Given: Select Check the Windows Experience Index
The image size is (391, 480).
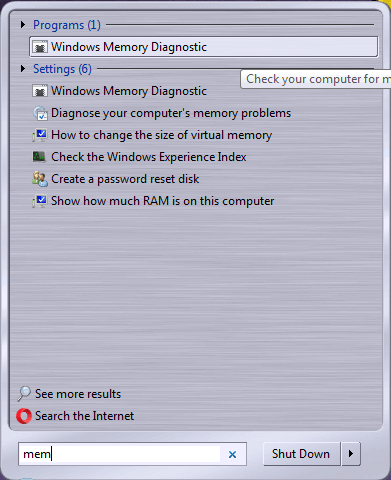Looking at the screenshot, I should click(149, 157).
